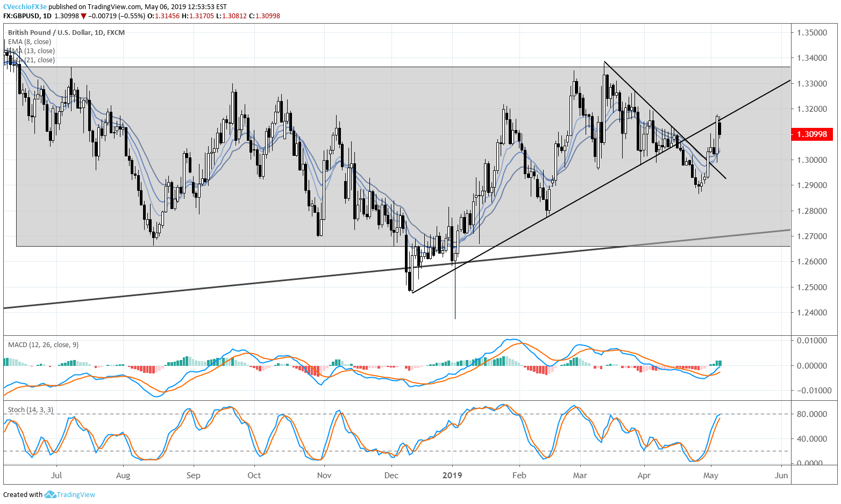Click the 1.27000 price axis label
The width and height of the screenshot is (841, 504).
[812, 236]
